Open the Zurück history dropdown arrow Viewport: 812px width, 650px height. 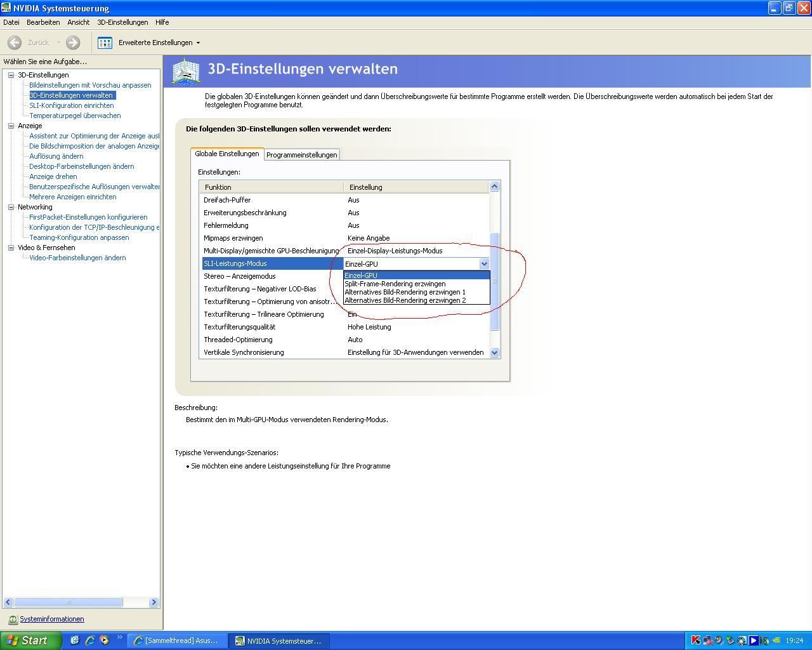pyautogui.click(x=58, y=43)
